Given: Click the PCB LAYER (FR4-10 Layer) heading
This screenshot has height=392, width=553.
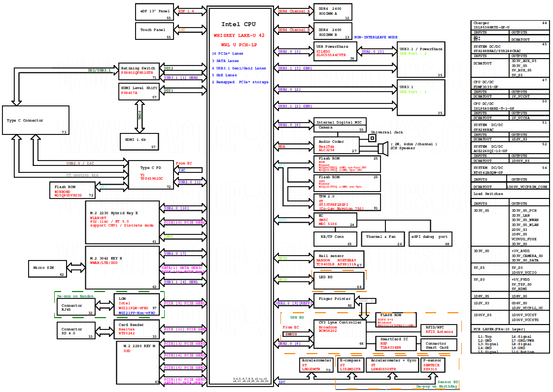Looking at the screenshot, I should point(499,329).
